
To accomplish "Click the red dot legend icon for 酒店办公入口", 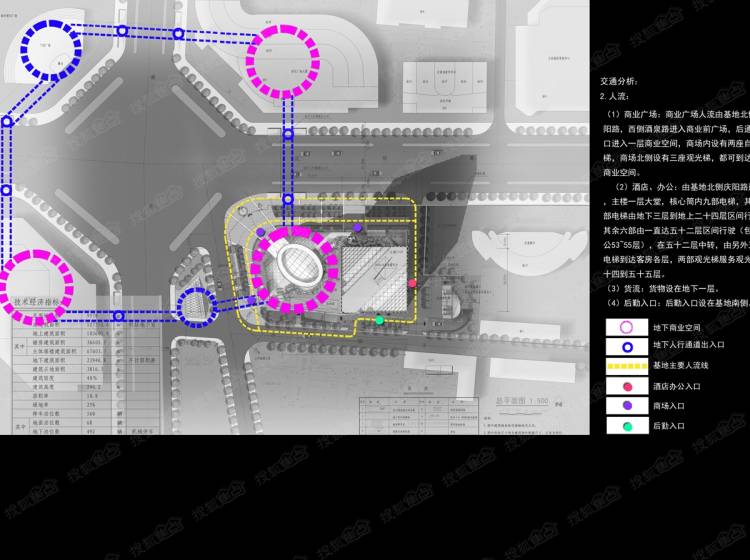I will (x=626, y=386).
